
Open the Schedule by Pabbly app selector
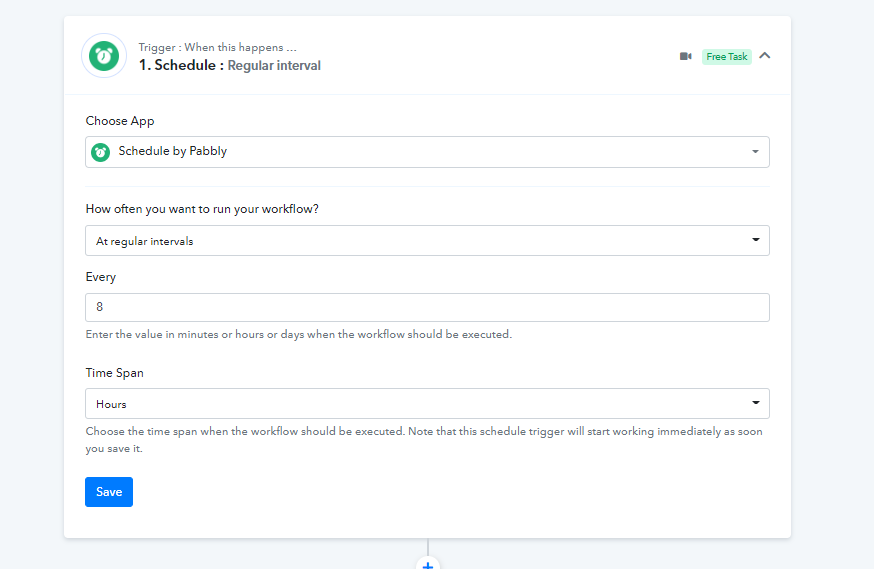coord(427,152)
